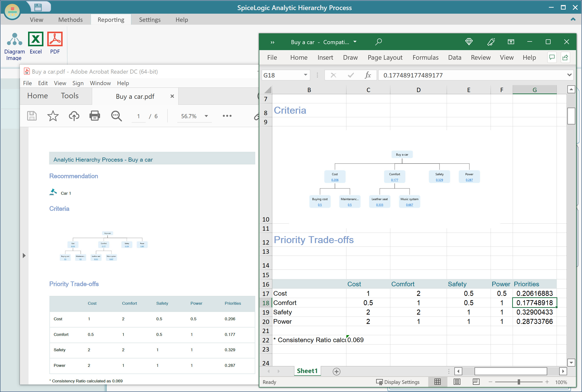Open the SpiceLogic Settings tab
The height and width of the screenshot is (392, 582).
click(150, 20)
